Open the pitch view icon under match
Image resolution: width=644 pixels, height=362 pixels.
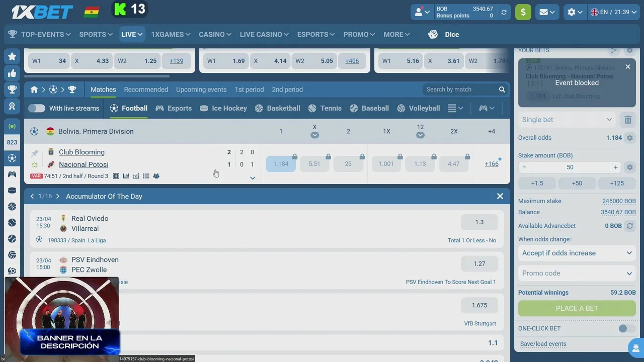pos(116,176)
